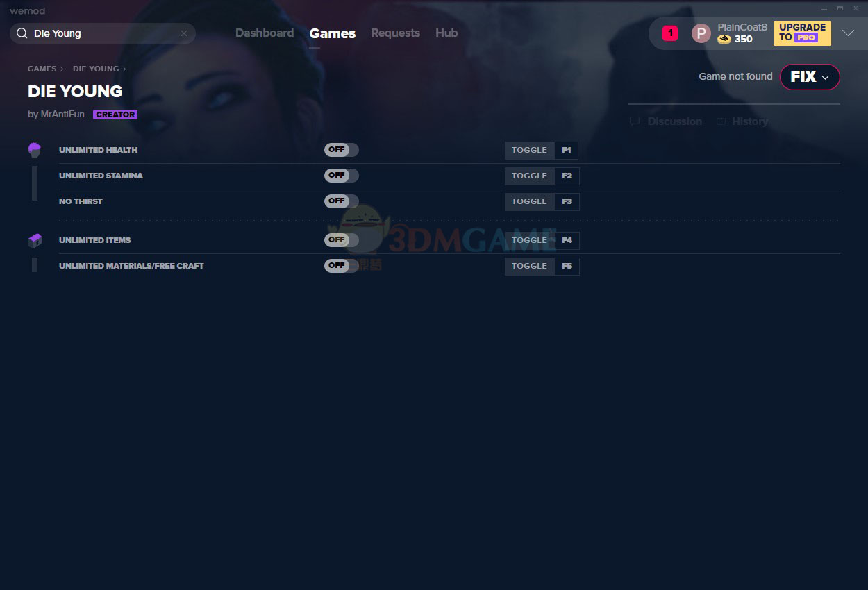Open MrAntiFun creator profile link
The width and height of the screenshot is (868, 590).
click(62, 115)
